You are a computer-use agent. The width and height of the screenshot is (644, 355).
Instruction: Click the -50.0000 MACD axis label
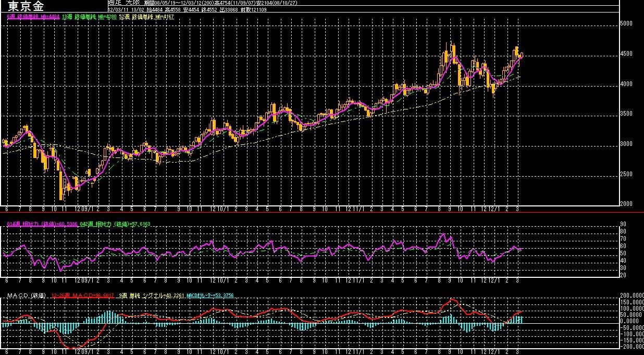[x=632, y=327]
